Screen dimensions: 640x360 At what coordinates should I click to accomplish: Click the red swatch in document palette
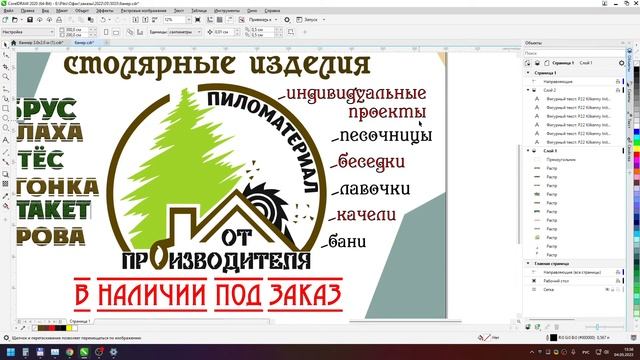pos(52,328)
